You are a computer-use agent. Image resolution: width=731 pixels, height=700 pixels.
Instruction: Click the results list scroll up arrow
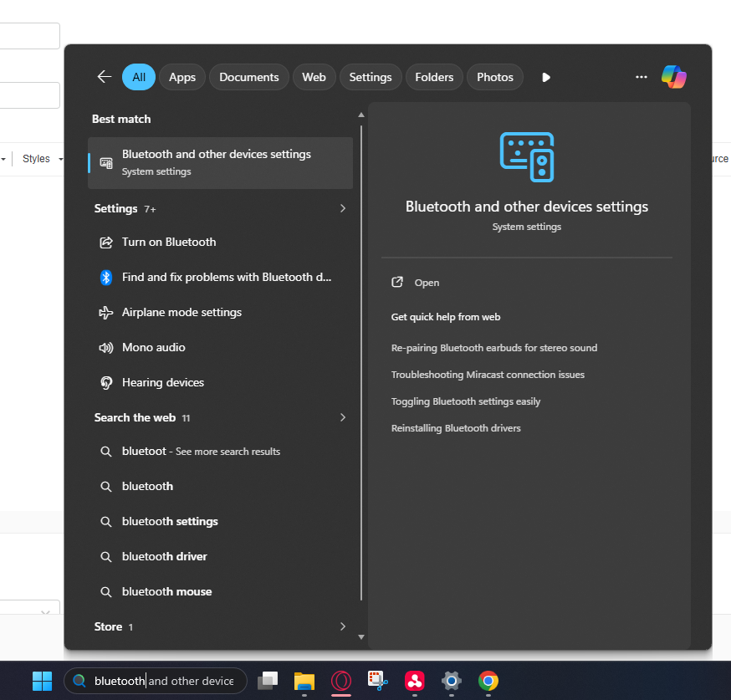click(x=360, y=115)
